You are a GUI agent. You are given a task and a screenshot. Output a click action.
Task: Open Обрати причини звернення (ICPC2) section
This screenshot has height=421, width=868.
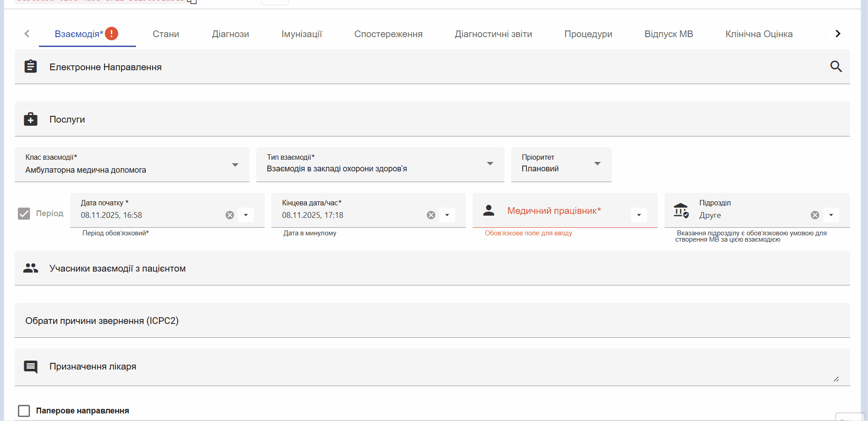(102, 321)
